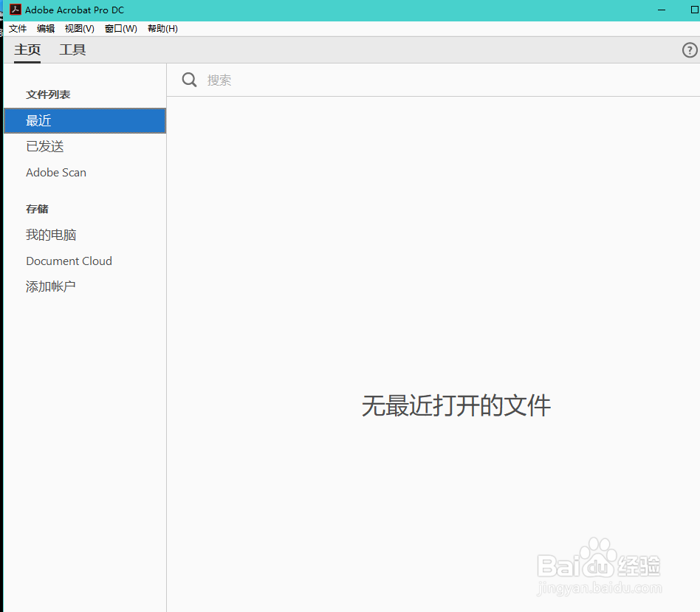Switch to the 主页 tab
Image resolution: width=700 pixels, height=612 pixels.
click(27, 49)
